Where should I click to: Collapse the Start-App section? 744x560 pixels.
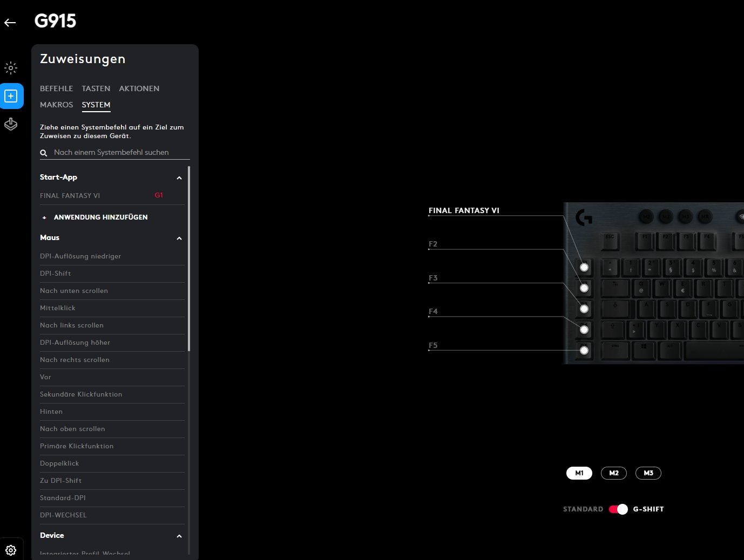point(179,178)
